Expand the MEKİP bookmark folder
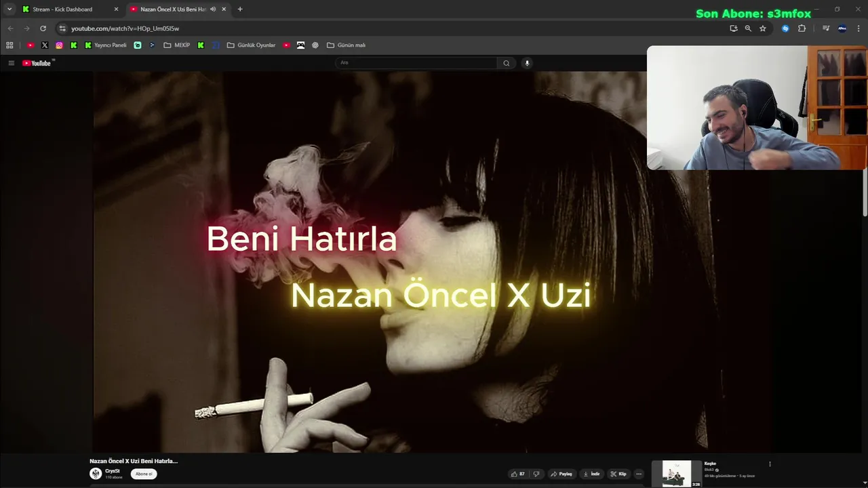 point(177,45)
